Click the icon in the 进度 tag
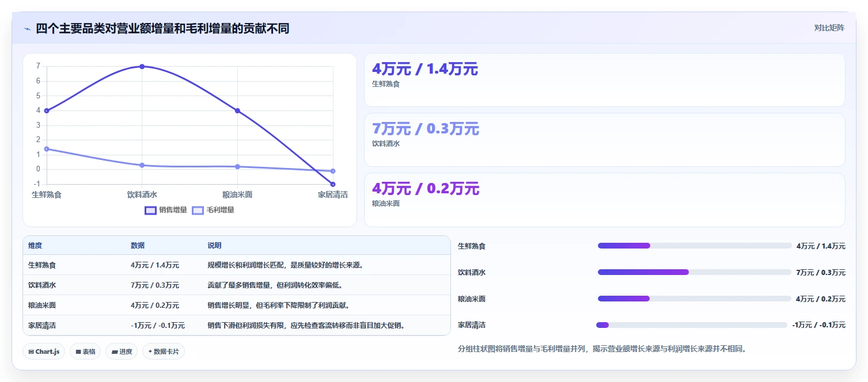Viewport: 868px width, 382px height. (x=114, y=352)
